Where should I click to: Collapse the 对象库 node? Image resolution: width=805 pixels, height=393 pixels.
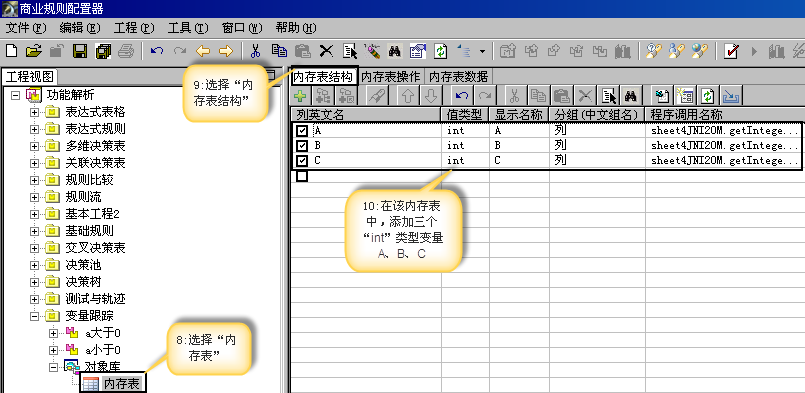click(x=53, y=367)
